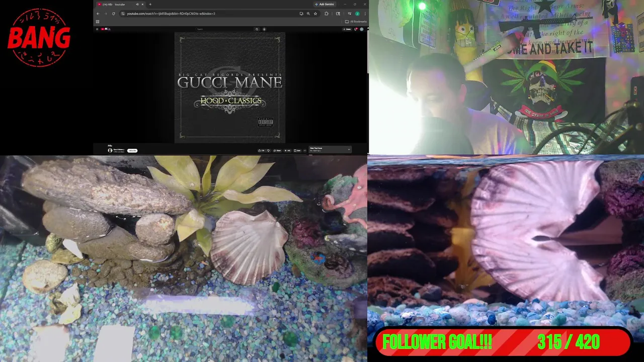Click YouTube Create button
This screenshot has height=362, width=644.
347,29
